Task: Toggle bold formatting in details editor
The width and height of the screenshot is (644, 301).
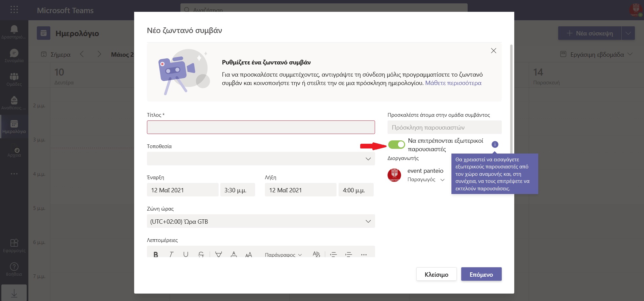Action: click(x=156, y=254)
